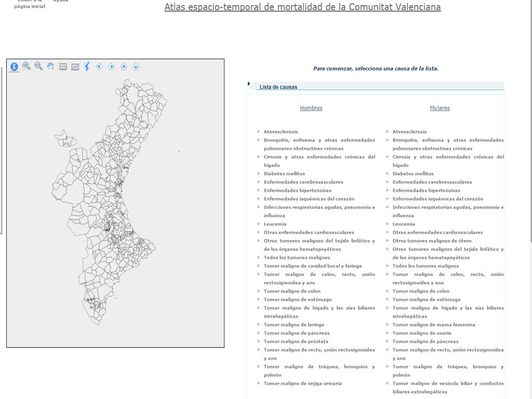Choose Cirrosis y otras enfermedades, Mujeres
The image size is (532, 399).
click(x=448, y=161)
